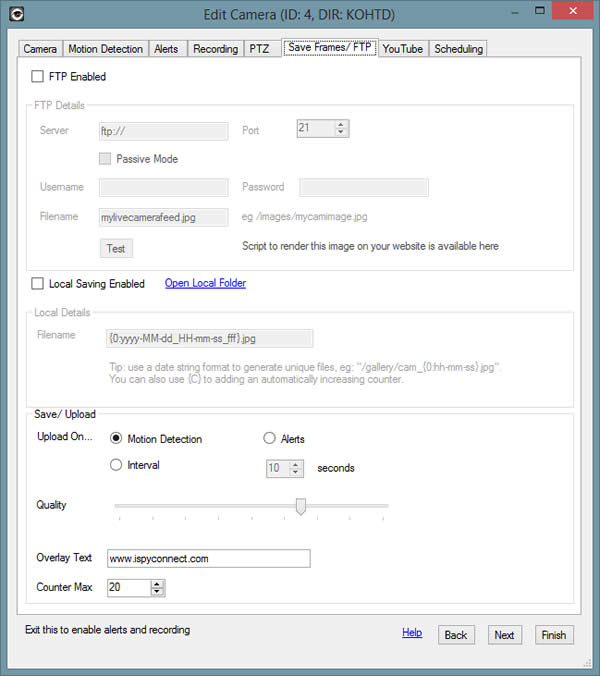Viewport: 600px width, 676px height.
Task: Increase Counter Max with up arrow
Action: click(157, 584)
